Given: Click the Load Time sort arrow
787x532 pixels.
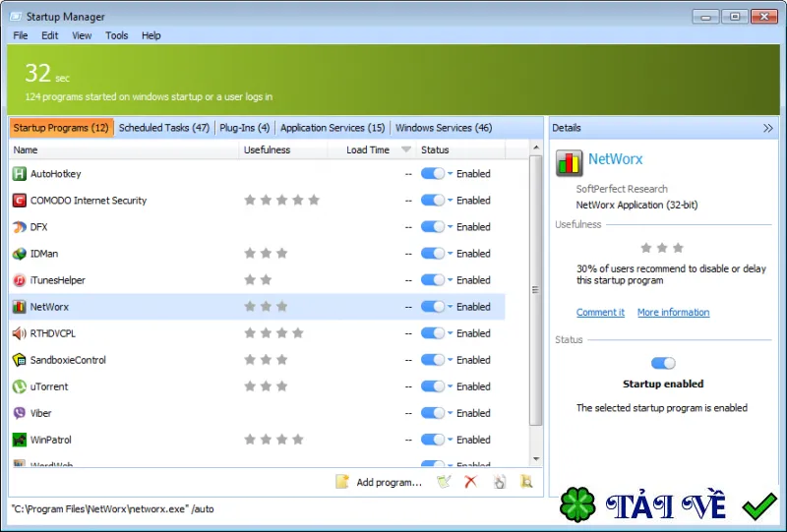Looking at the screenshot, I should (406, 149).
